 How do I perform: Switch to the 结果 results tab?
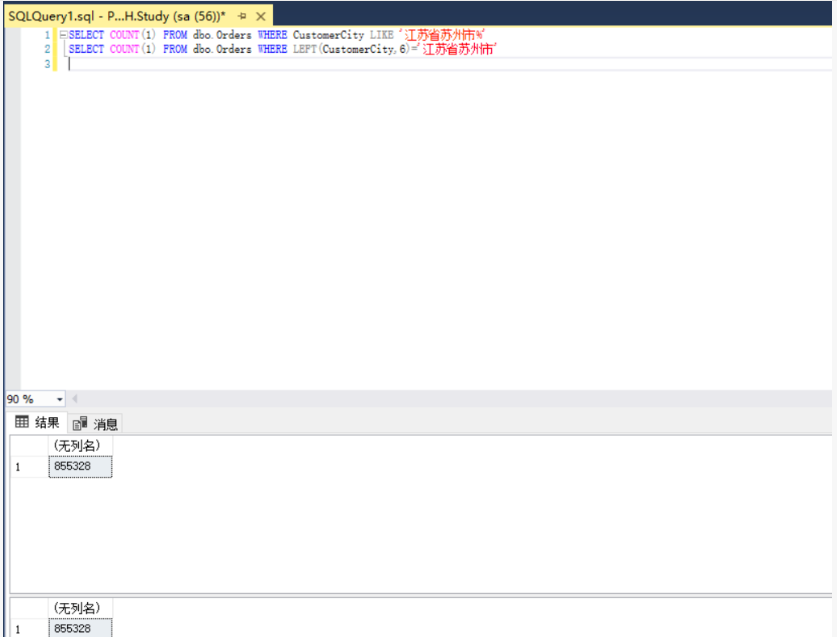37,423
